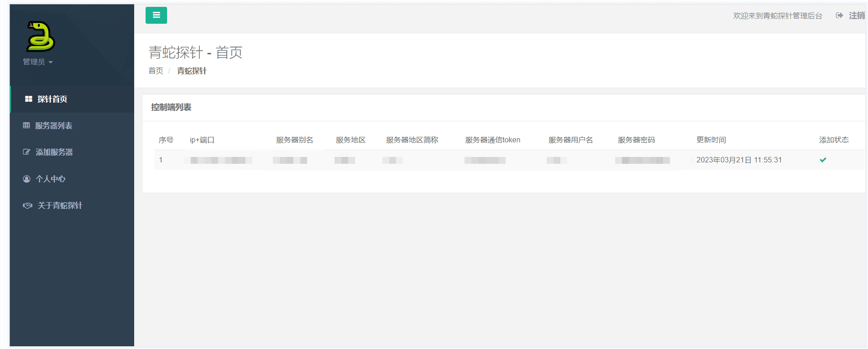Image resolution: width=868 pixels, height=349 pixels.
Task: Open the 服务器列表 menu item
Action: pos(53,125)
